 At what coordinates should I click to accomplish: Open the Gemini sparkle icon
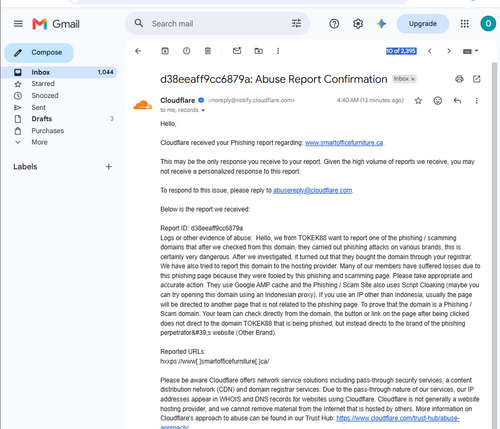point(381,24)
